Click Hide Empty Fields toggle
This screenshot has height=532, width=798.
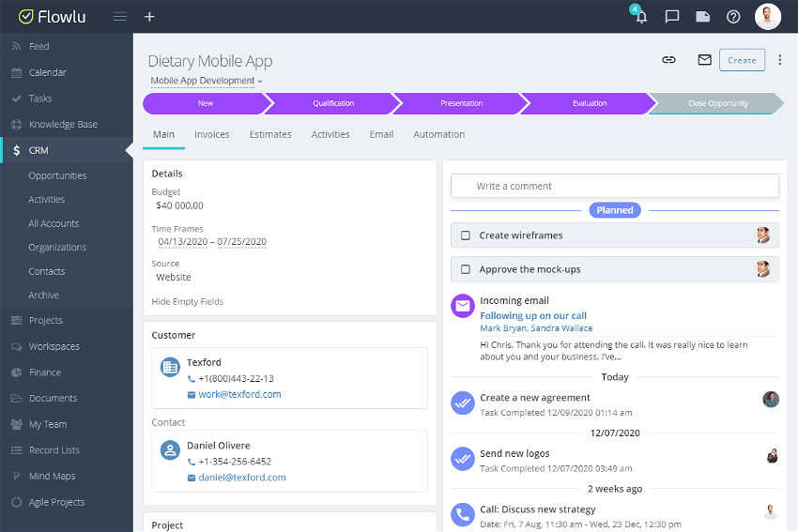[x=187, y=302]
